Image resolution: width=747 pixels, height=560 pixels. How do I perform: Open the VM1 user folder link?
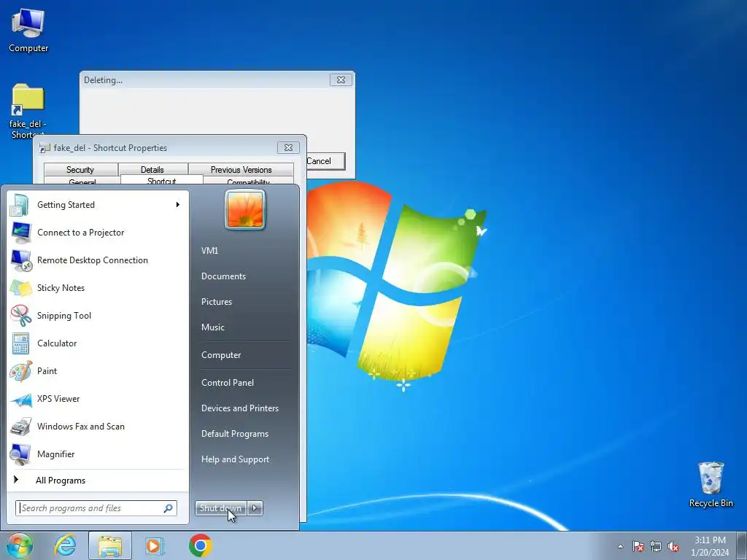[x=209, y=251]
